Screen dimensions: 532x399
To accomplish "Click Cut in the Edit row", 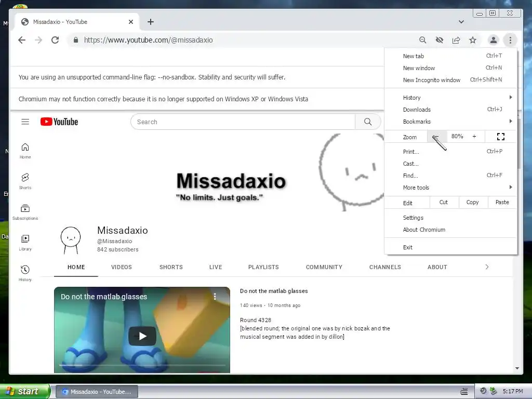I will (444, 202).
